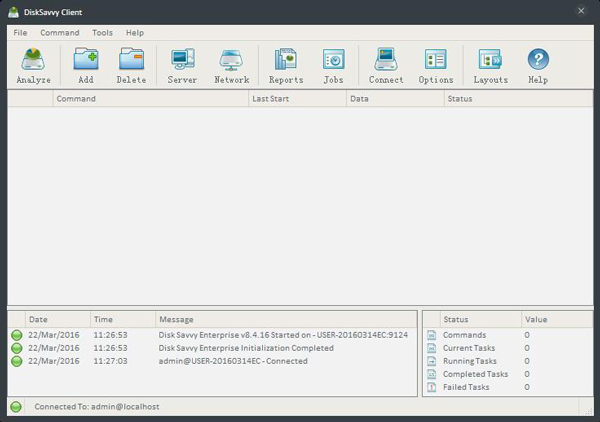The width and height of the screenshot is (600, 422).
Task: Click the green connection icon in status bar
Action: tap(16, 407)
